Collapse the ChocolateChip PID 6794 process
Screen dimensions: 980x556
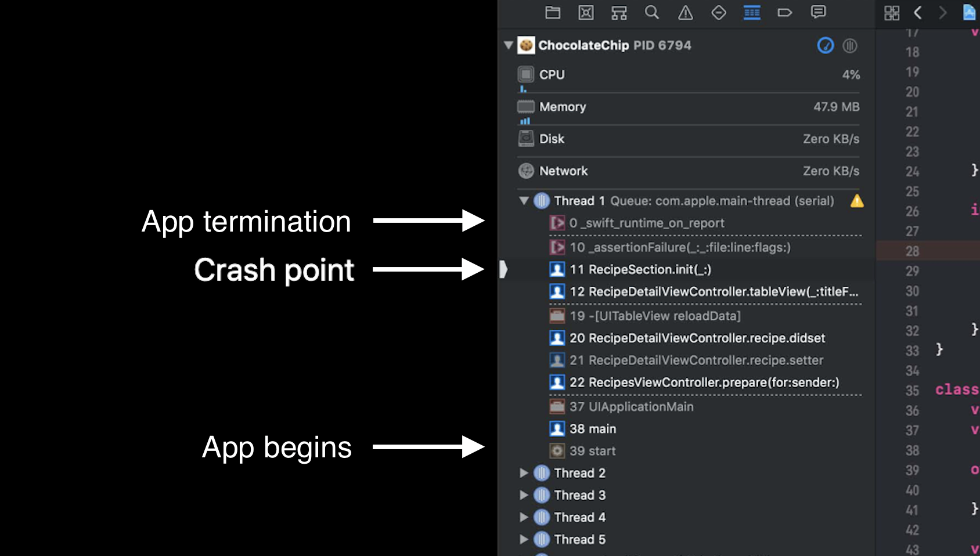pyautogui.click(x=507, y=45)
